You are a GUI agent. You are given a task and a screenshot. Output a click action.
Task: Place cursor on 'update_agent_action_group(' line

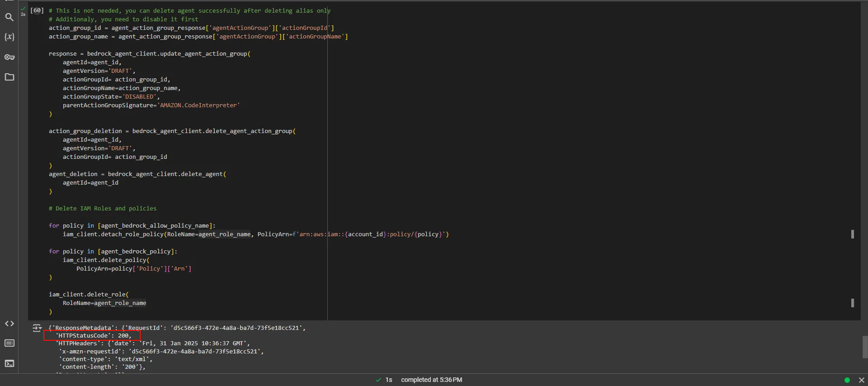click(x=150, y=53)
